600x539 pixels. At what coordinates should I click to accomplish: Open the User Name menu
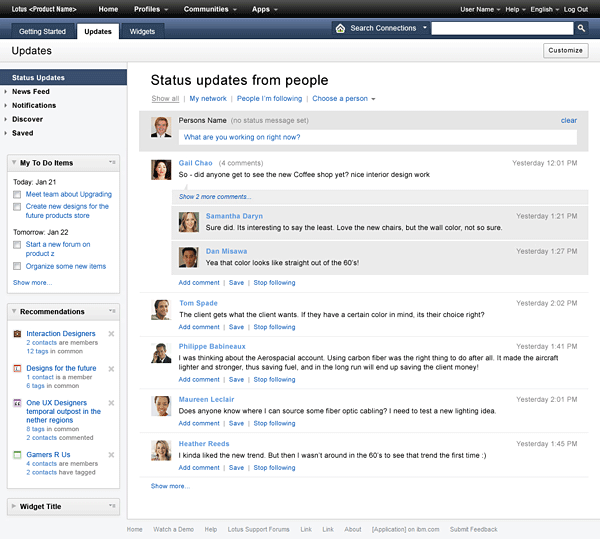click(x=480, y=10)
